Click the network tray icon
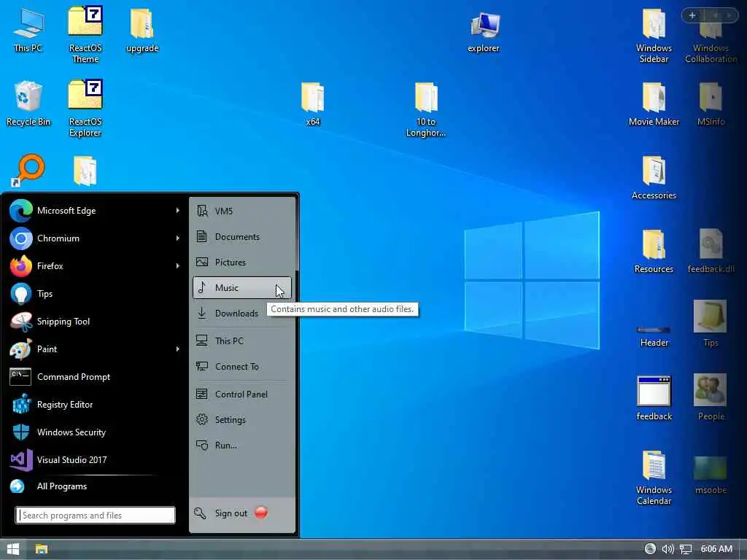The image size is (747, 560). click(686, 549)
